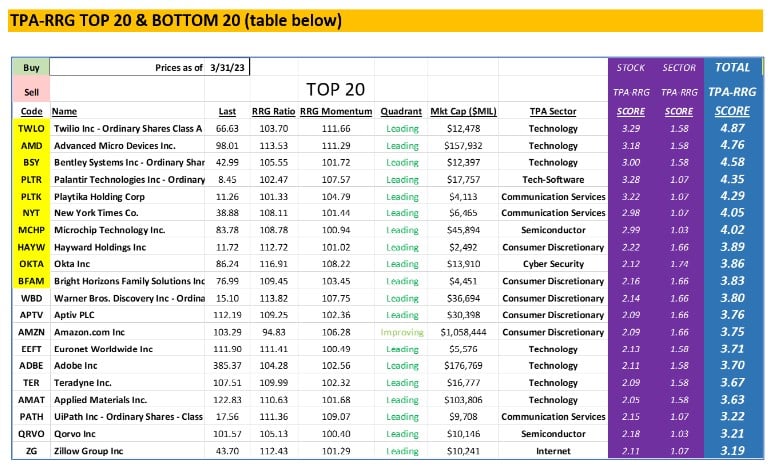Click the Name column header

(64, 111)
